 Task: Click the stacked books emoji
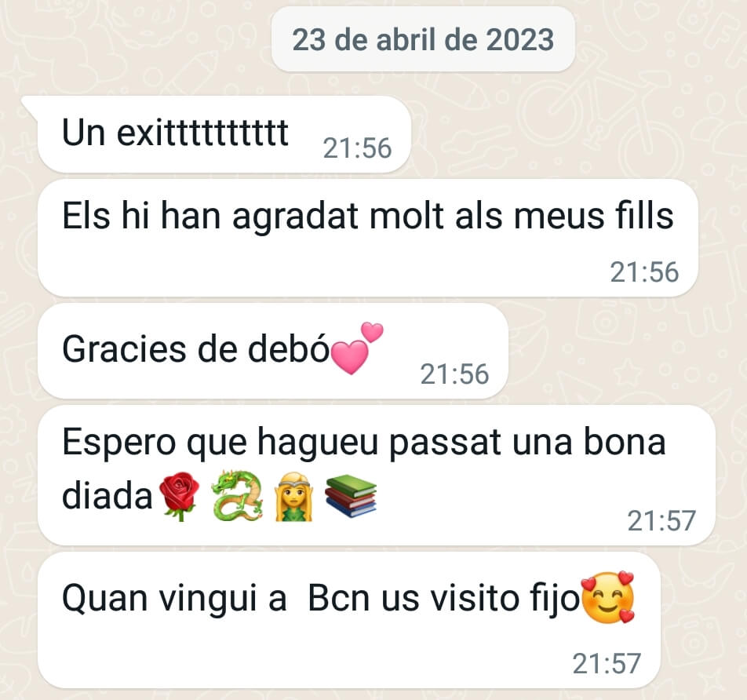[351, 496]
